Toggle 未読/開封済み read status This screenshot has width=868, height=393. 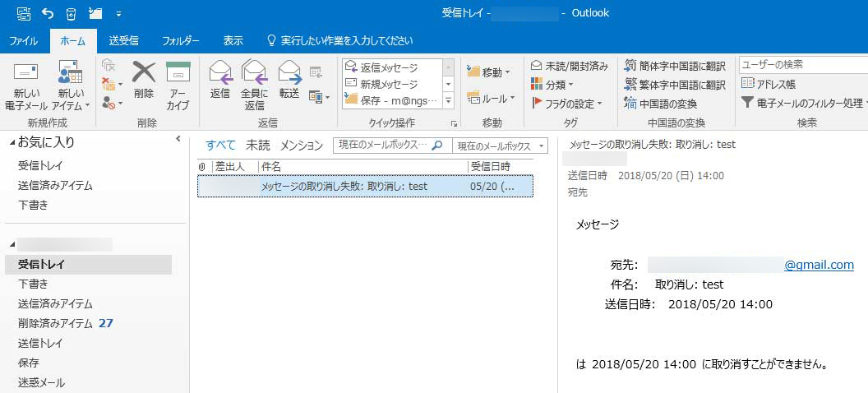[x=569, y=66]
